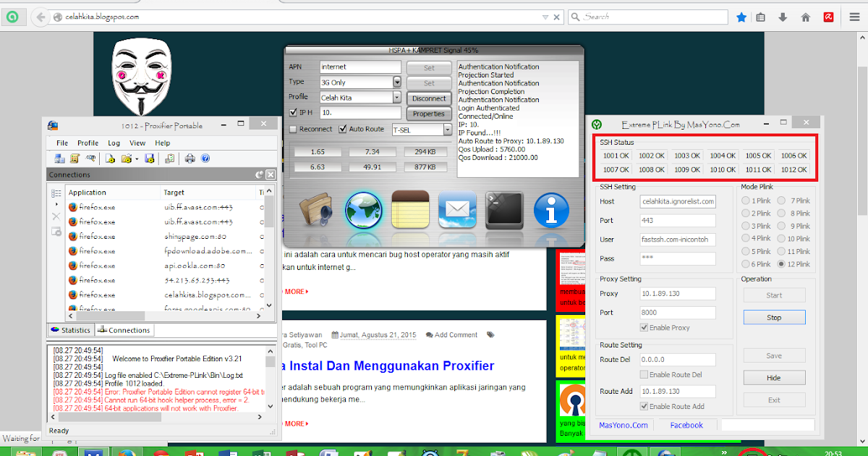868x456 pixels.
Task: Open Proxifier Help menu
Action: click(162, 143)
